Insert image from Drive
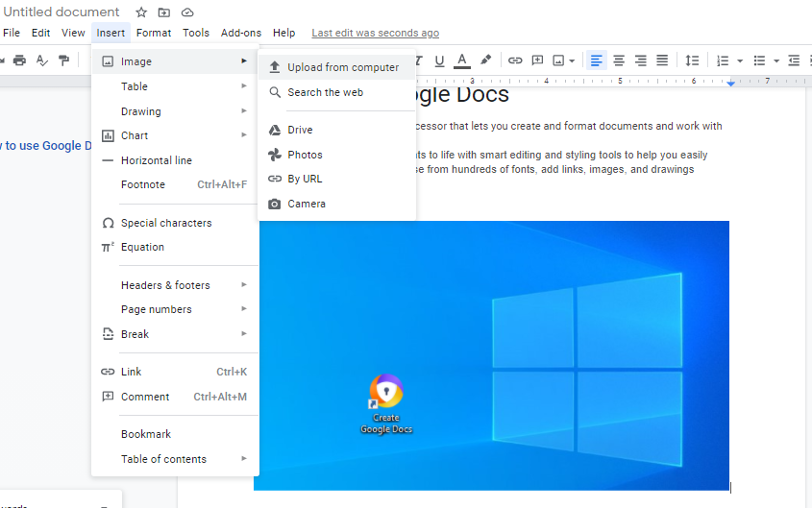812x508 pixels. click(x=336, y=130)
